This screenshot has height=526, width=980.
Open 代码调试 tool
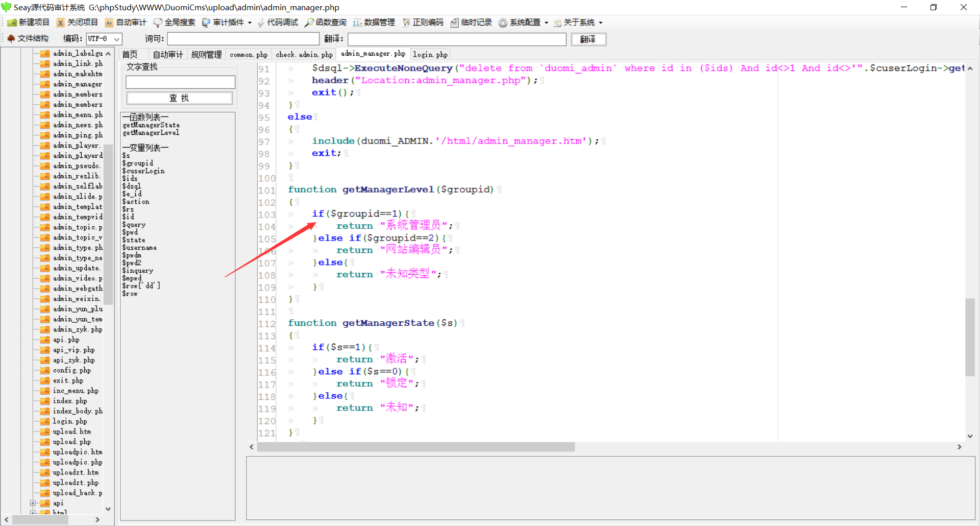coord(278,22)
